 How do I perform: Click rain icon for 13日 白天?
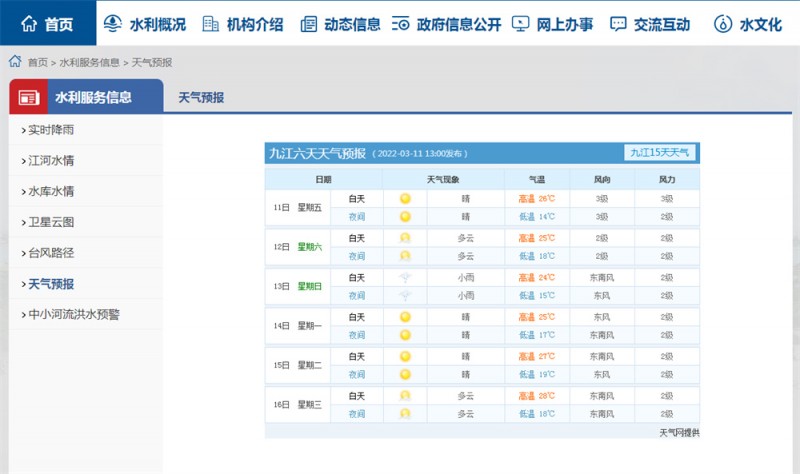tap(405, 277)
